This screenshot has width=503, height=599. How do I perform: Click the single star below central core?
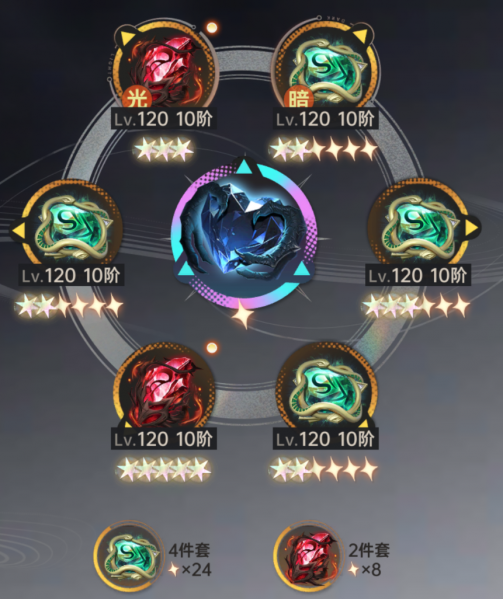[x=244, y=315]
